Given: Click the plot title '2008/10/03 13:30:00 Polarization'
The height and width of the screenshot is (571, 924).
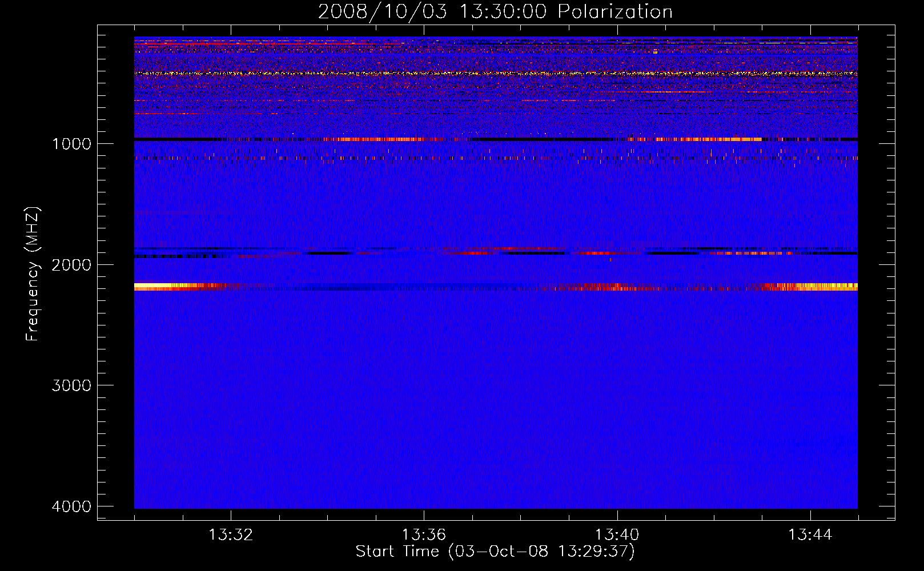Looking at the screenshot, I should coord(495,11).
